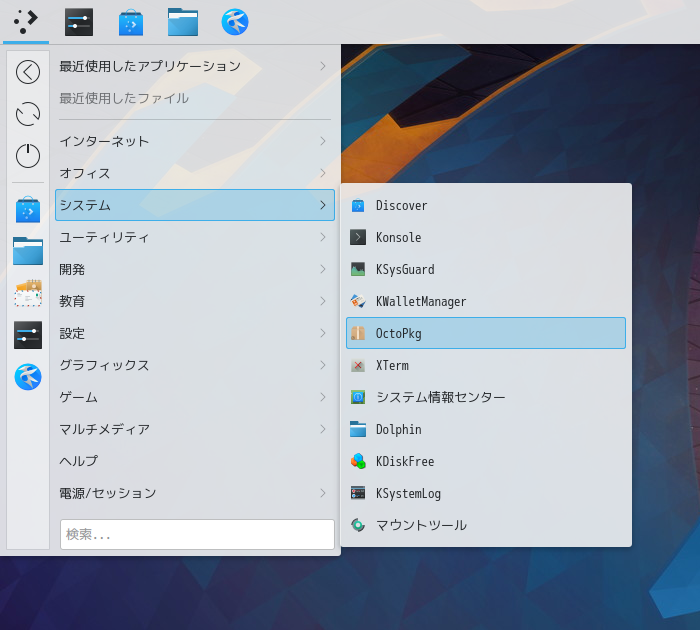Expand the インターネット category arrow
The image size is (700, 630).
point(323,141)
